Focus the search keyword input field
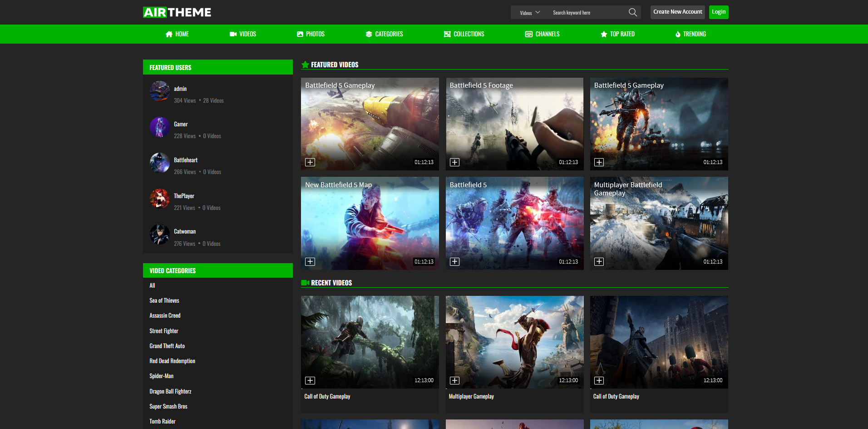868x429 pixels. [588, 12]
